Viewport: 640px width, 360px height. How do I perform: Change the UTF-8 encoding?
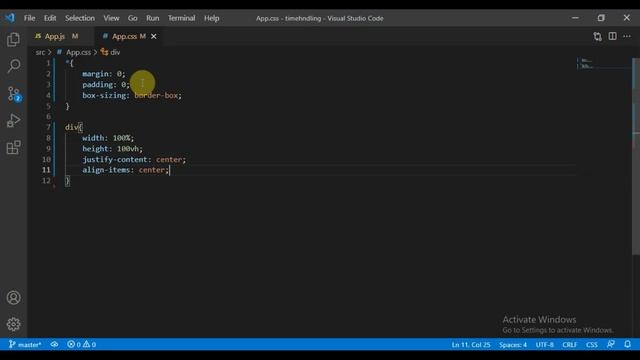[x=544, y=344]
